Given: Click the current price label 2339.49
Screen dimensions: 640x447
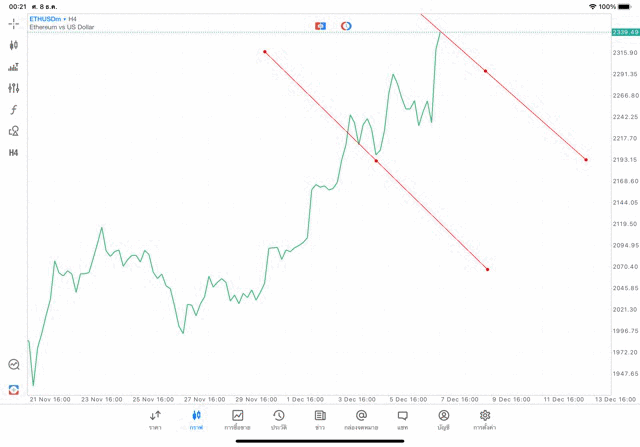Looking at the screenshot, I should click(625, 32).
